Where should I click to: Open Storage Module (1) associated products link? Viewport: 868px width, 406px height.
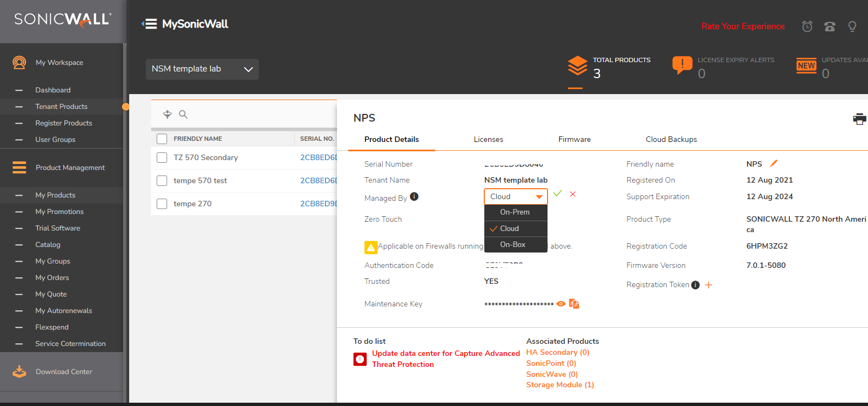coord(560,385)
